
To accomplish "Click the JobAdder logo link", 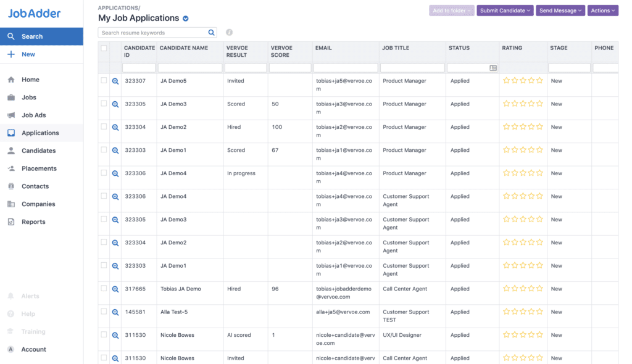I will pos(35,14).
